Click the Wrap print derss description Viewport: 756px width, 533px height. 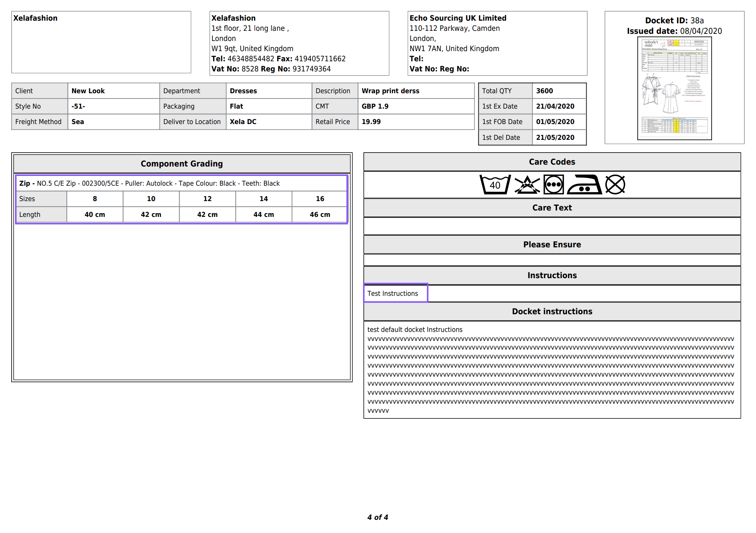pos(390,91)
